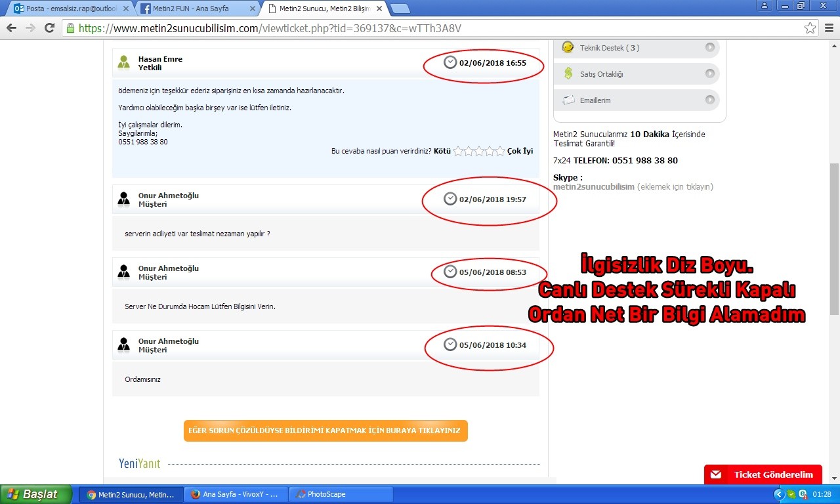Click Hasan Emre's green avatar icon
The image size is (840, 504).
click(x=124, y=62)
